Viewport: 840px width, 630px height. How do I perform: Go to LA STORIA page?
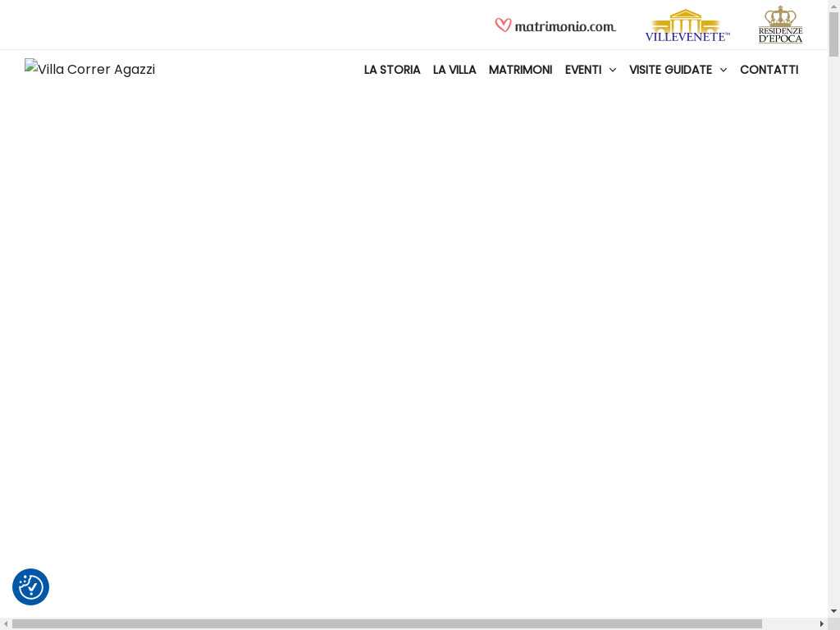(x=392, y=71)
